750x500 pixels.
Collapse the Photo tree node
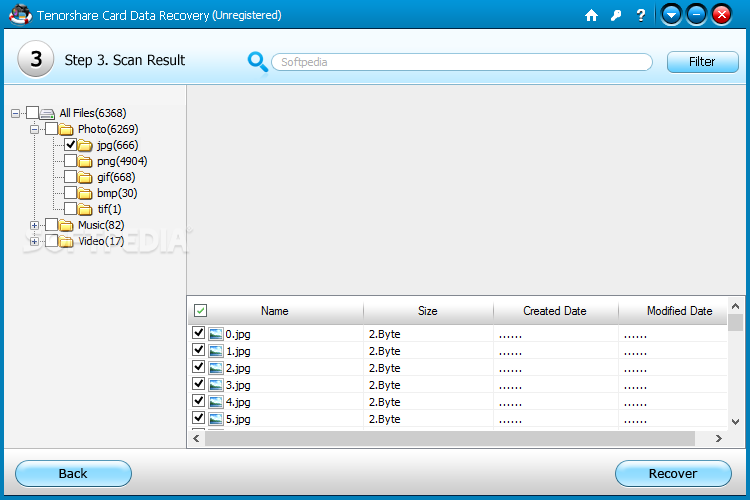click(34, 129)
